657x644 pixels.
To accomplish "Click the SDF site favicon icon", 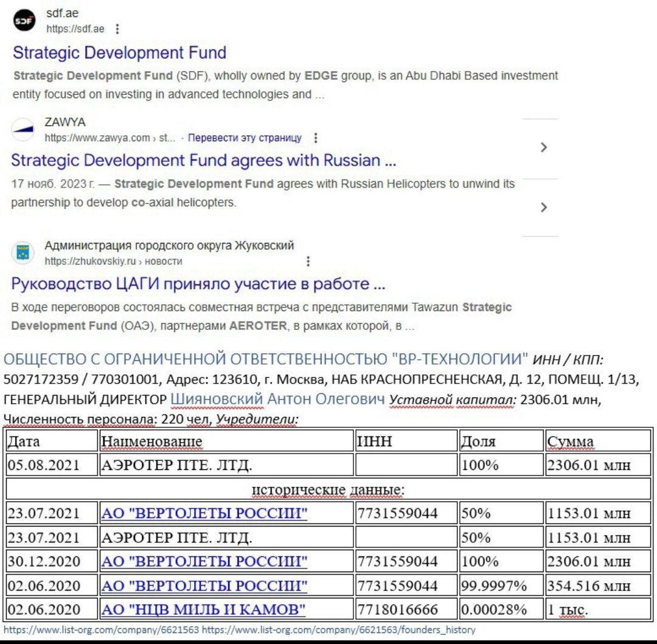I will click(x=24, y=21).
